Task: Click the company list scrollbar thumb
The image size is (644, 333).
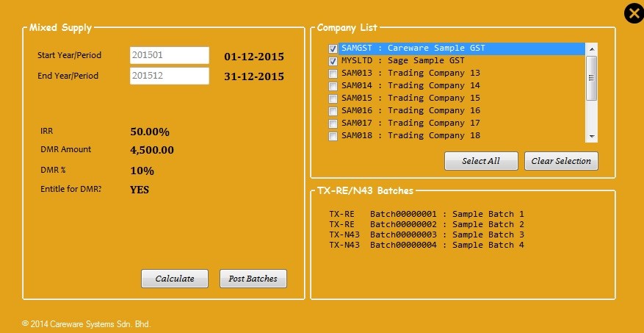Action: pos(592,77)
